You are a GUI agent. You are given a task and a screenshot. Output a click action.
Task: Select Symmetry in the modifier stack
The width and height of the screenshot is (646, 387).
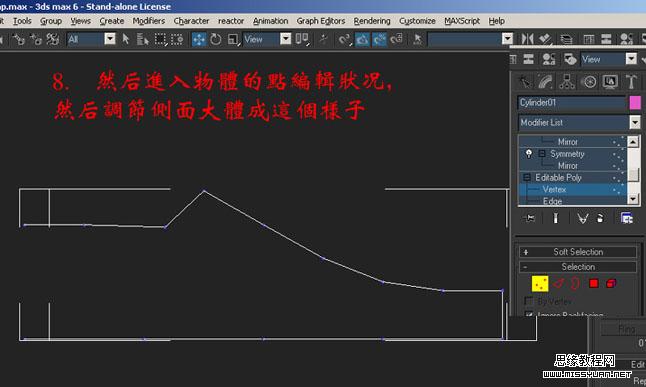[x=567, y=154]
